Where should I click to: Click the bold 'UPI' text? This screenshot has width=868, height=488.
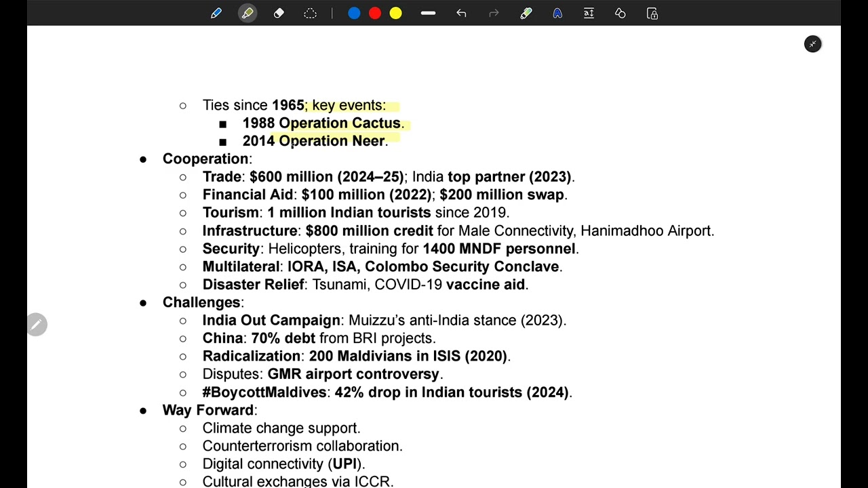[345, 464]
